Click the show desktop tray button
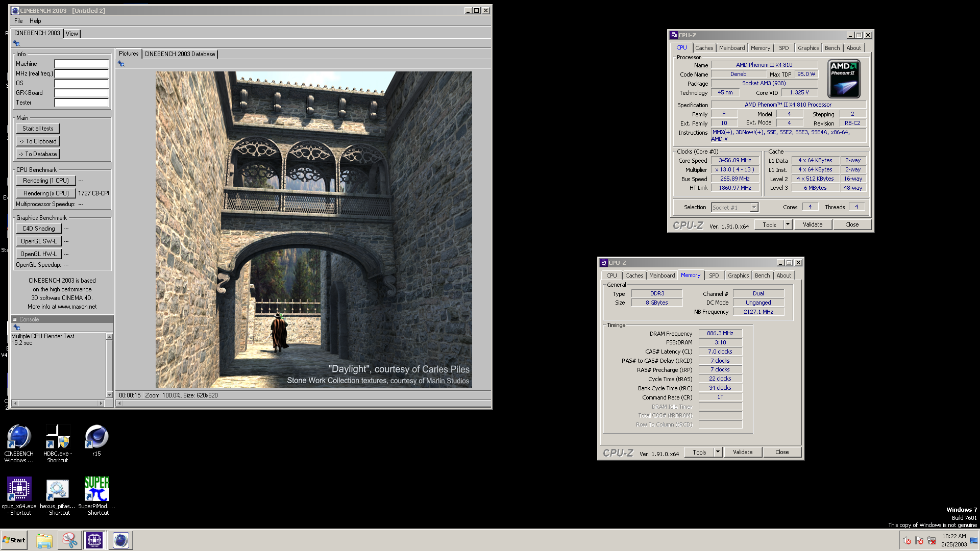Image resolution: width=980 pixels, height=551 pixels. pyautogui.click(x=974, y=541)
